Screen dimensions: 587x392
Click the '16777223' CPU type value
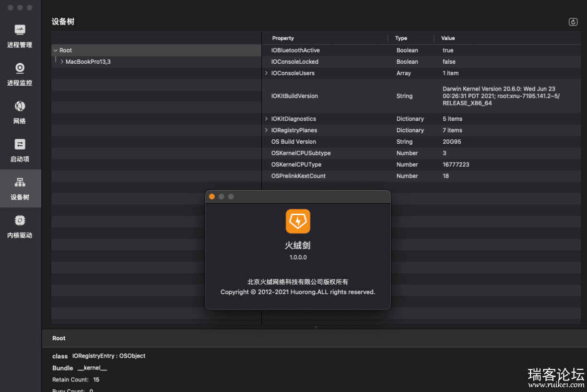point(456,165)
